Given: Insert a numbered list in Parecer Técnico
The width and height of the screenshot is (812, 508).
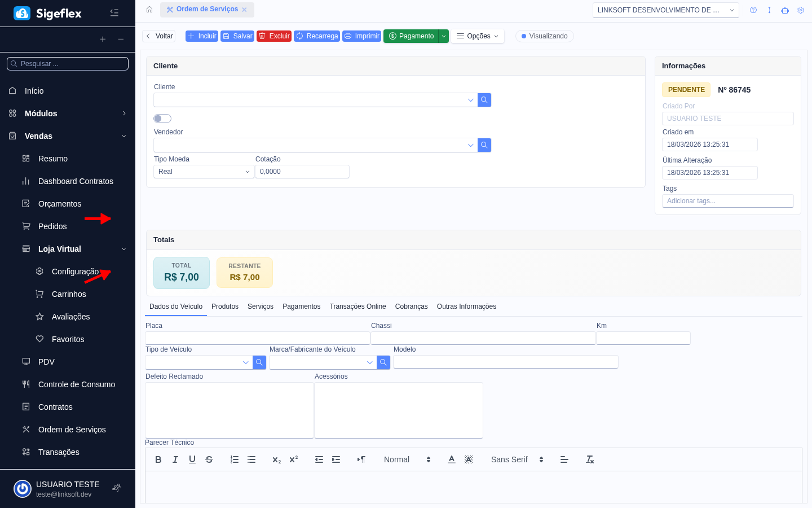Looking at the screenshot, I should click(235, 459).
